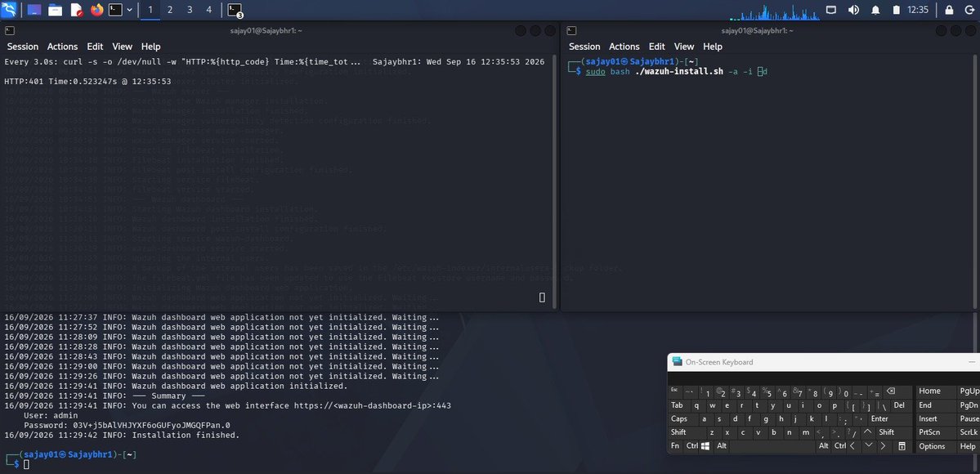Toggle right Ctrl key beside left arrow

(840, 446)
